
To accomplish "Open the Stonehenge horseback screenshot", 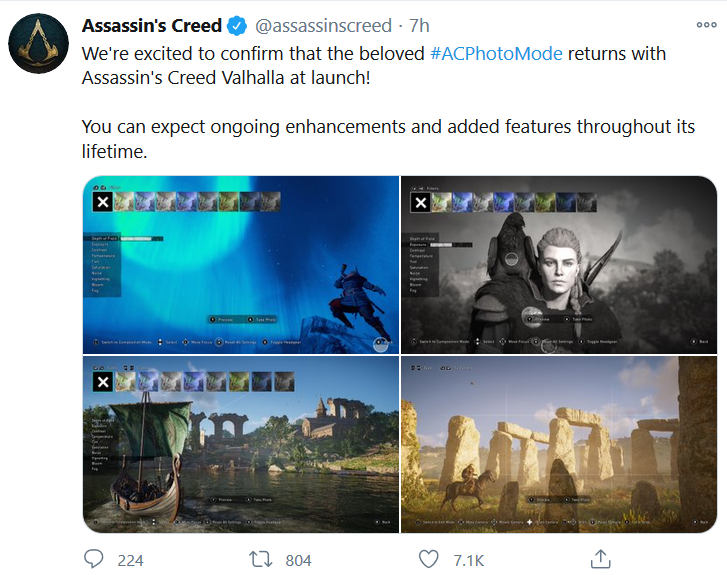I will coord(559,444).
